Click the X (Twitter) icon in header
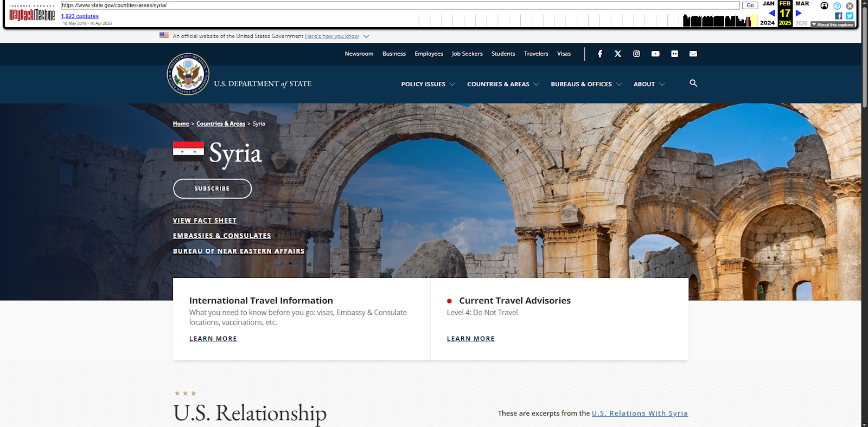Image resolution: width=868 pixels, height=427 pixels. tap(618, 54)
